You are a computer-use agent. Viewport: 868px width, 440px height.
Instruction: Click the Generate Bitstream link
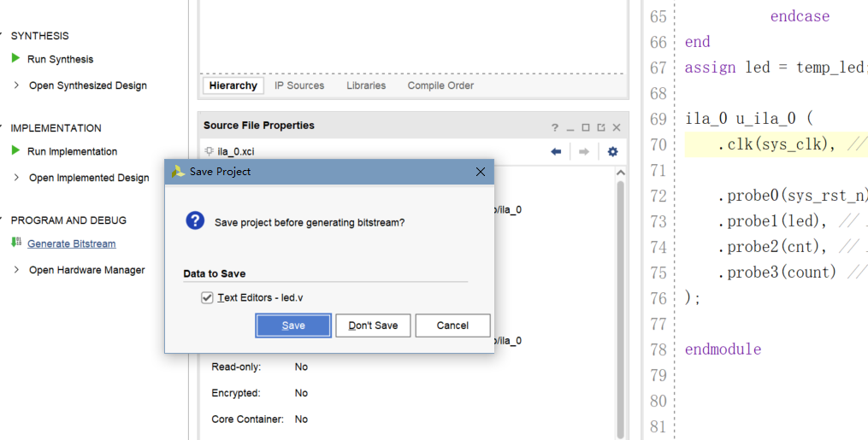[72, 243]
